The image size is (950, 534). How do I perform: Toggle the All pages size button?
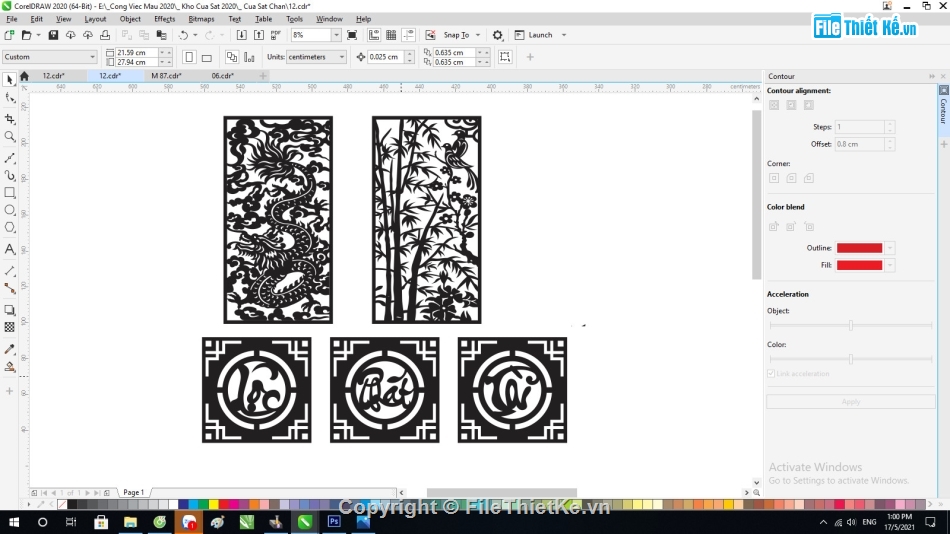point(232,57)
